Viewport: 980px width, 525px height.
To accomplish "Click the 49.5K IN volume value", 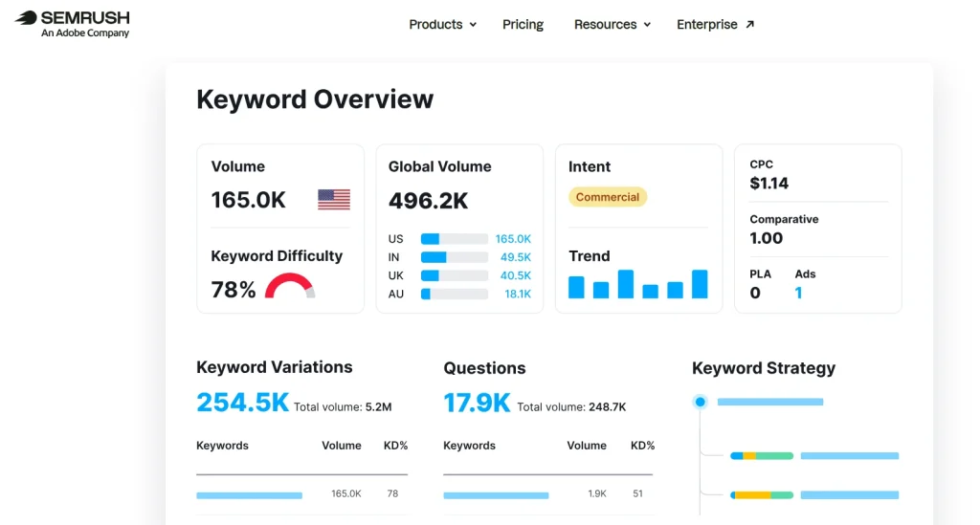I will (516, 257).
